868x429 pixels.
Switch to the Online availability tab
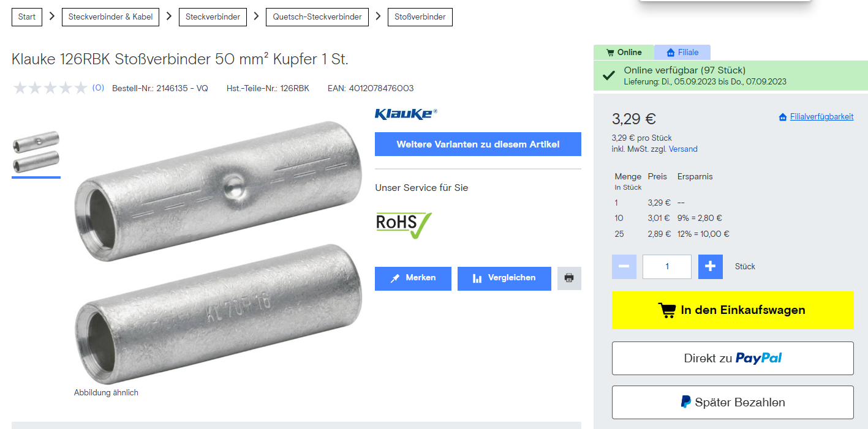(624, 53)
